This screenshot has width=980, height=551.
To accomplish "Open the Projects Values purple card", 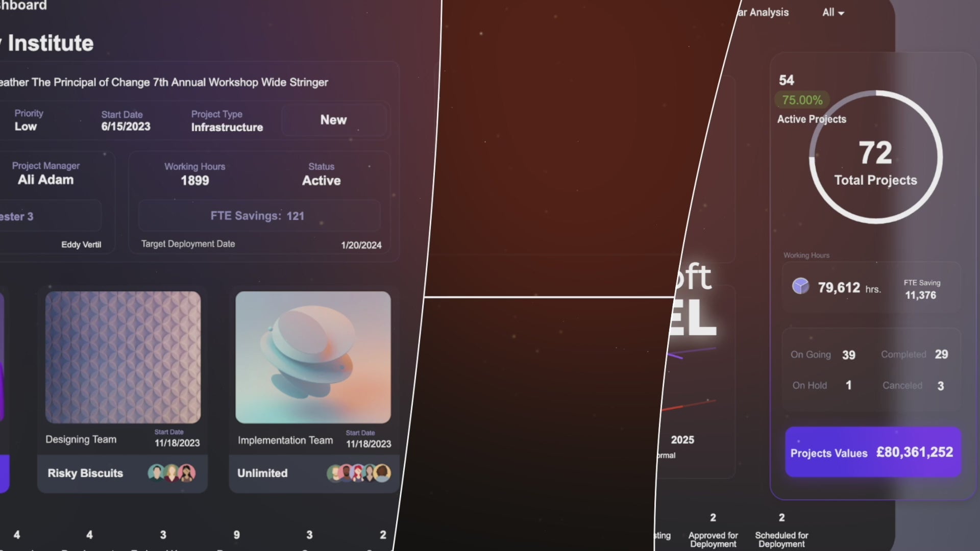I will coord(872,452).
